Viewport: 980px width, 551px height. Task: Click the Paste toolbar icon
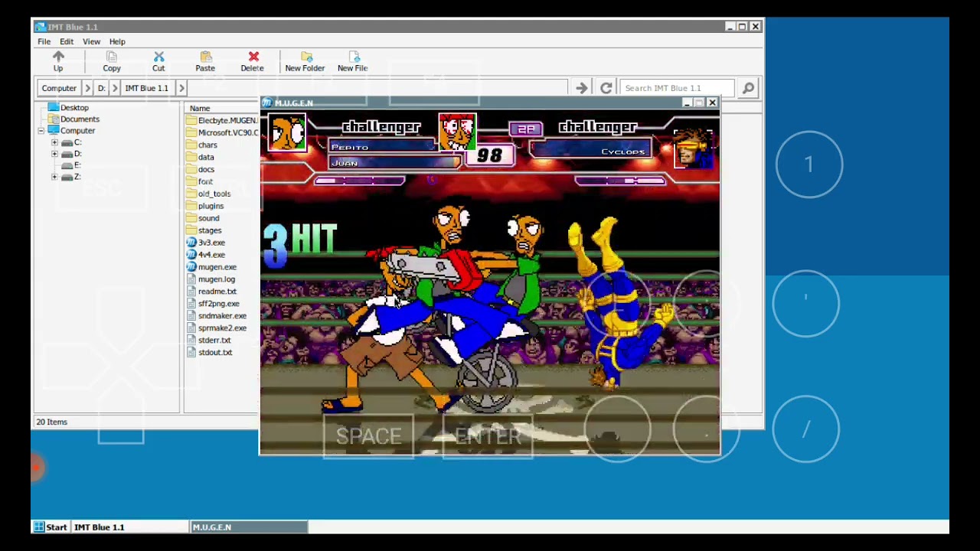205,57
